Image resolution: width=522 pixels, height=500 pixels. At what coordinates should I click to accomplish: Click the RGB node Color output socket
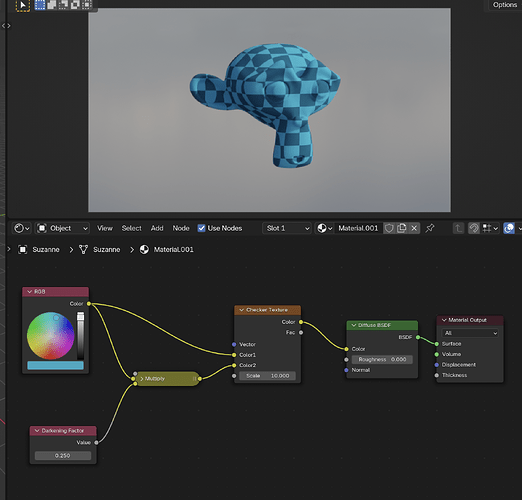pyautogui.click(x=89, y=304)
